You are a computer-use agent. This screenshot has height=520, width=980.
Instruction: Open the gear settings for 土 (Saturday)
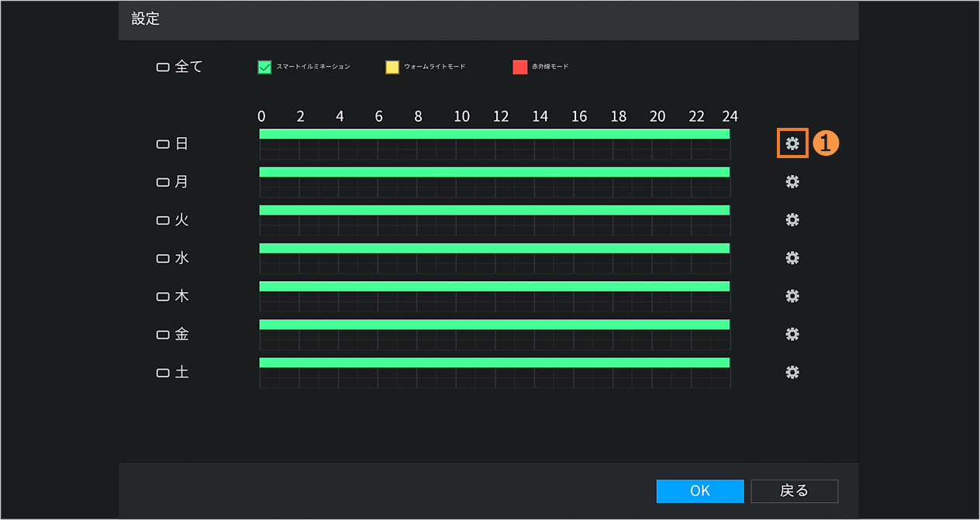(792, 372)
